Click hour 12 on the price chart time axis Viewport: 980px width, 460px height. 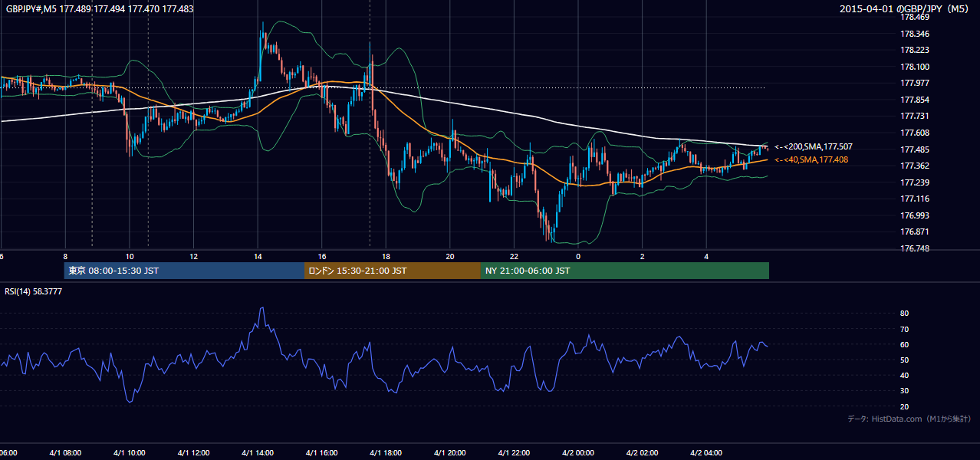pyautogui.click(x=193, y=256)
